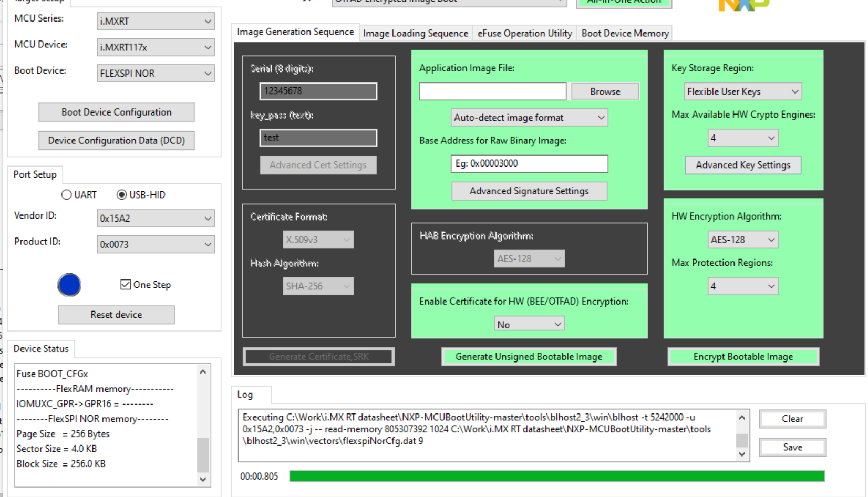The width and height of the screenshot is (868, 497).
Task: Click the blue connect status indicator button
Action: tap(69, 285)
